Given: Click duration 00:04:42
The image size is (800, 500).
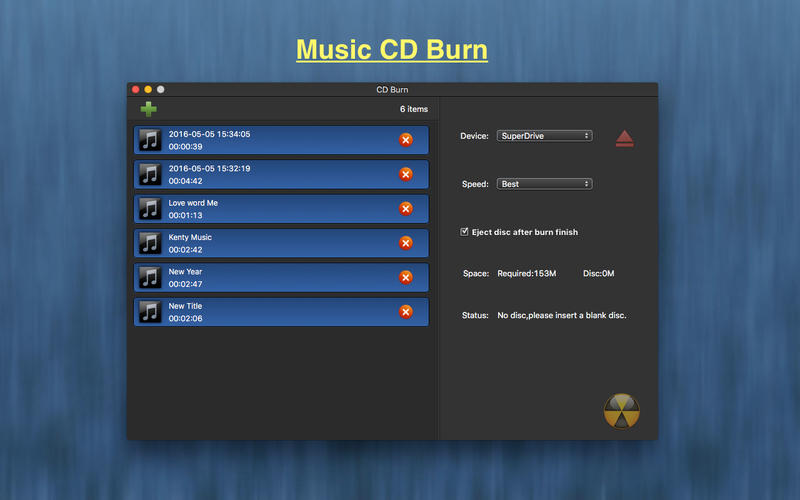Looking at the screenshot, I should click(x=185, y=181).
